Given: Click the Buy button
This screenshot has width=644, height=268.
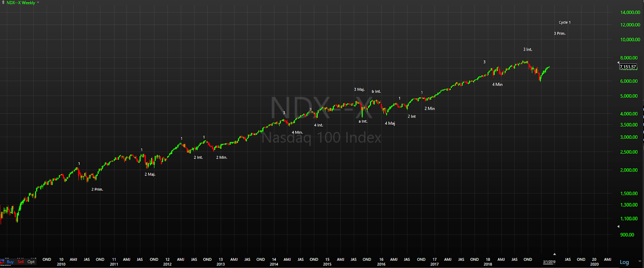Looking at the screenshot, I should point(10,262).
